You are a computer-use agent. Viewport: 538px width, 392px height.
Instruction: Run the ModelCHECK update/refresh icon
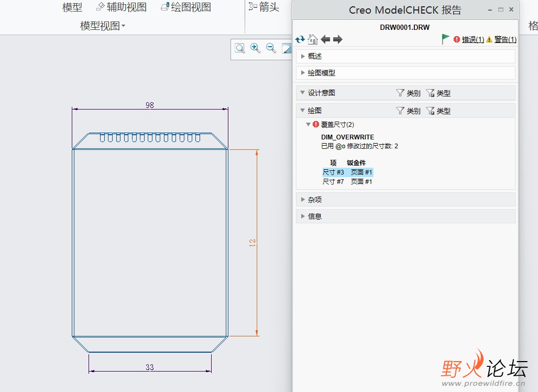point(299,39)
